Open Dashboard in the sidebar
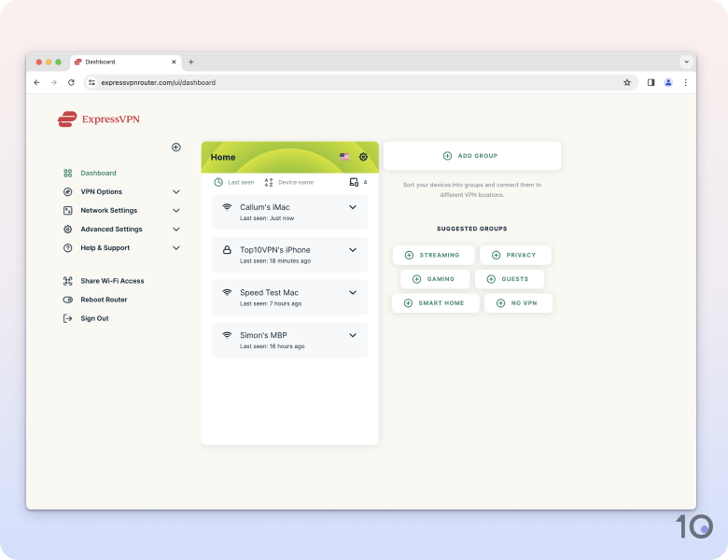 click(98, 174)
